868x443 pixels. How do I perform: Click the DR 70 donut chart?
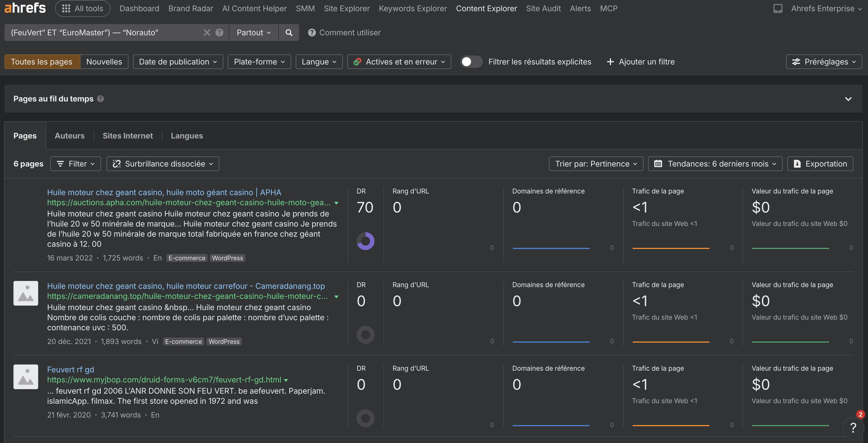(365, 241)
